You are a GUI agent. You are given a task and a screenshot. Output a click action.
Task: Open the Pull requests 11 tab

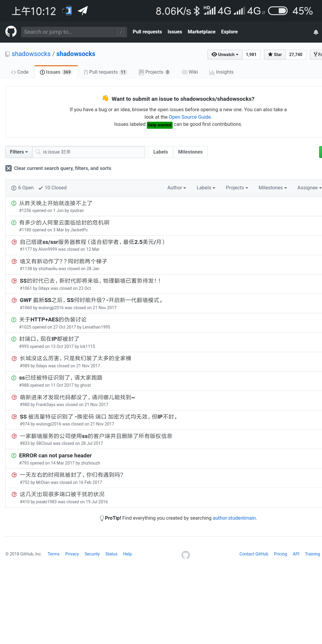(105, 72)
